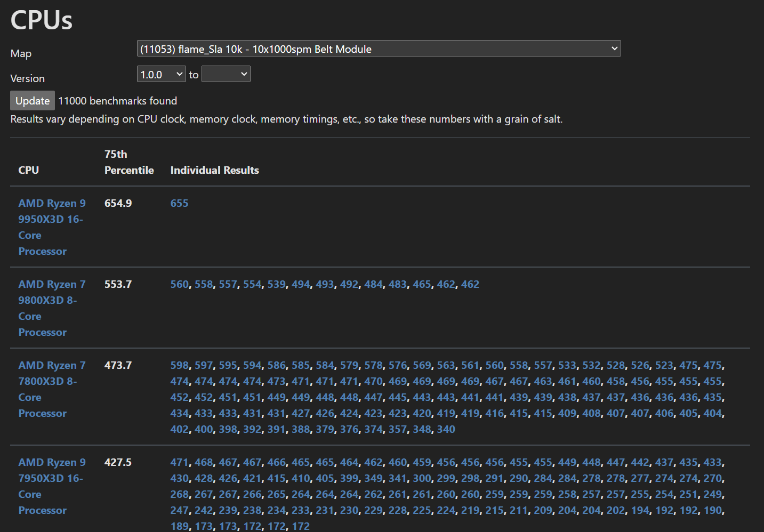Viewport: 764px width, 532px height.
Task: Open the 340 result ending the 7800X3D list
Action: click(x=446, y=429)
